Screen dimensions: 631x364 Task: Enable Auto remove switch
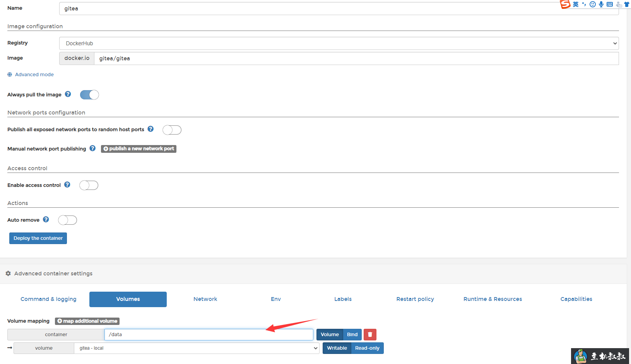[67, 220]
